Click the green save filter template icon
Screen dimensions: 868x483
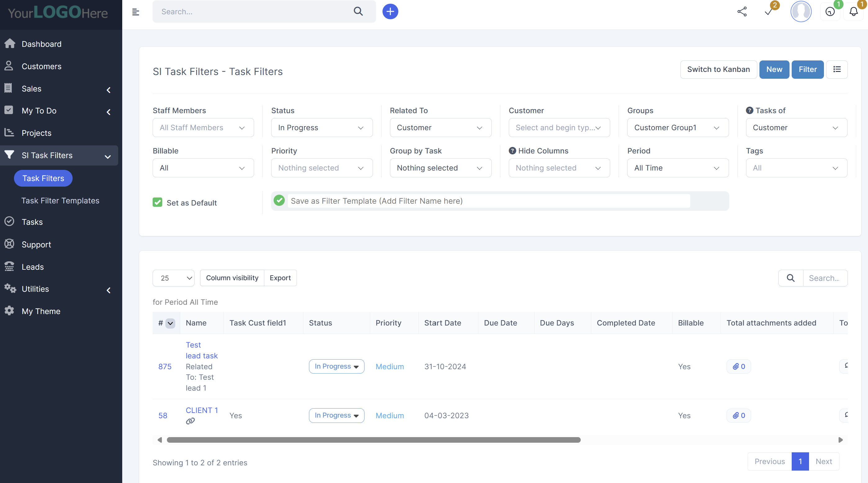[x=279, y=200]
